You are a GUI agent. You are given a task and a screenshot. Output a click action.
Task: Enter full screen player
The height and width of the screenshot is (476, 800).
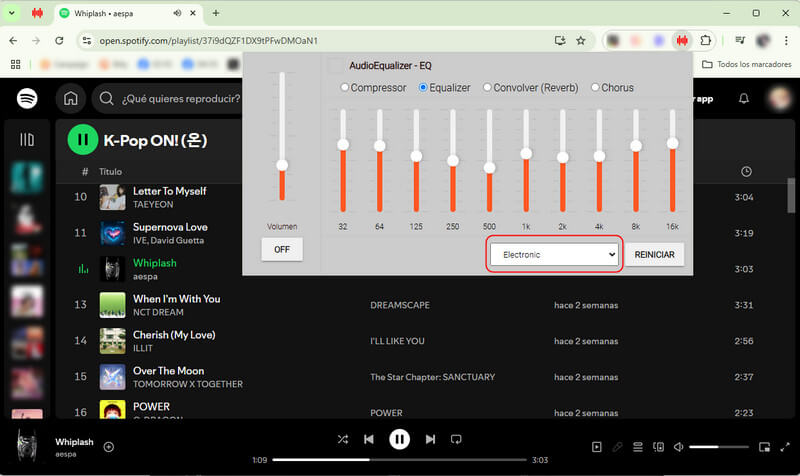pos(785,447)
